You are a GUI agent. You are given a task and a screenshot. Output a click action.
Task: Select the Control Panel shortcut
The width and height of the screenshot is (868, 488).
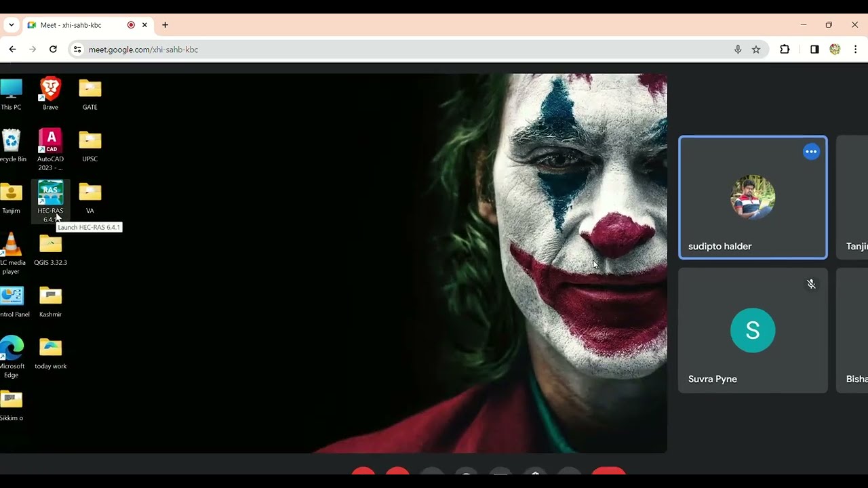14,302
